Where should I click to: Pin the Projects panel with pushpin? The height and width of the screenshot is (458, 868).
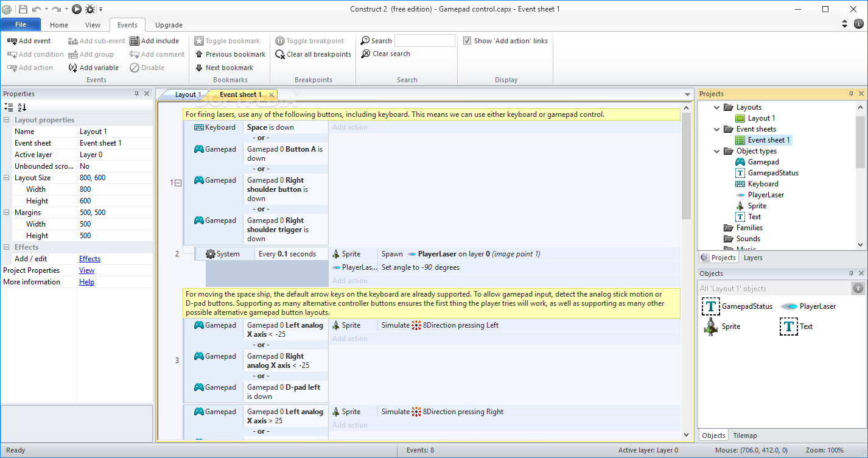[851, 94]
